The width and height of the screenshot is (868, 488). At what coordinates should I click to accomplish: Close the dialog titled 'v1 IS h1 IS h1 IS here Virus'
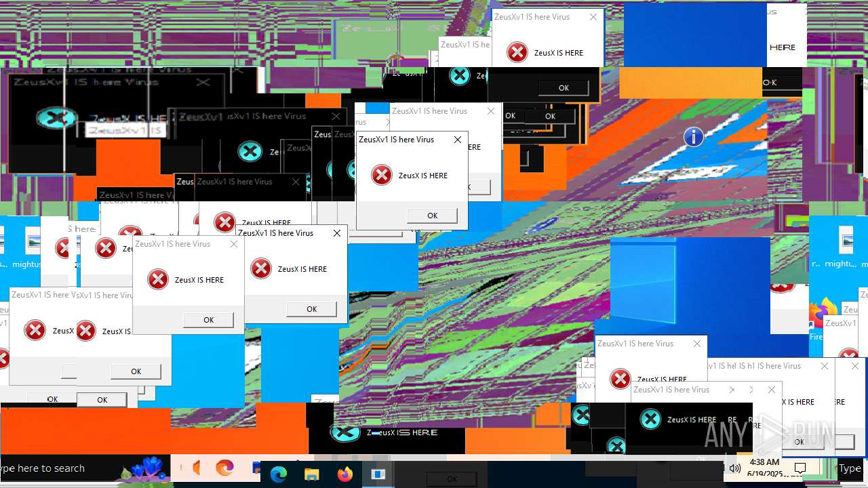[824, 366]
